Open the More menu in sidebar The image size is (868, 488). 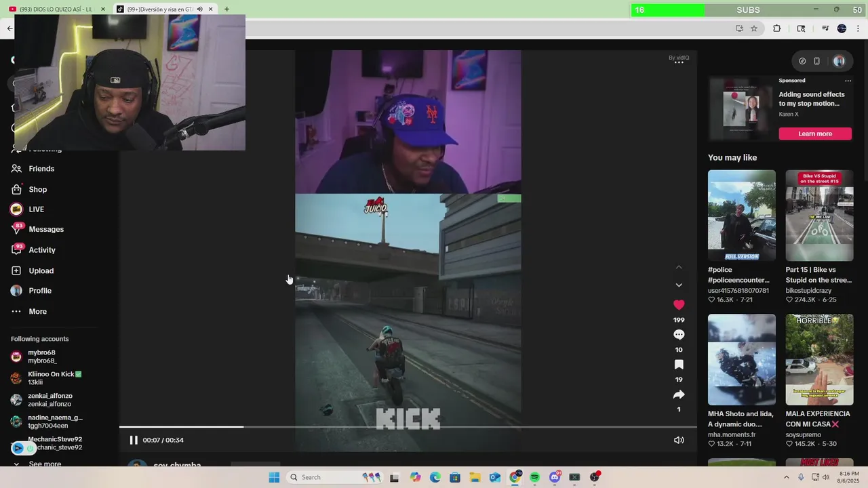pos(38,312)
